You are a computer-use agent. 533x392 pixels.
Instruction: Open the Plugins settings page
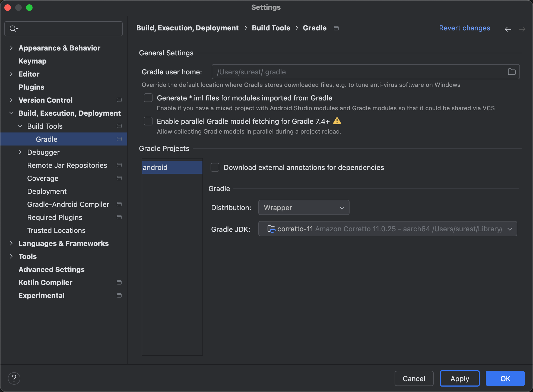[x=31, y=87]
